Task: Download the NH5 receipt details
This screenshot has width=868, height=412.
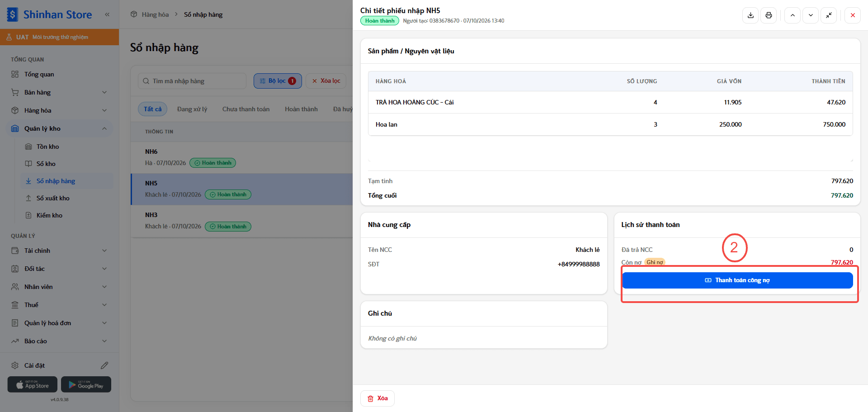Action: 750,15
